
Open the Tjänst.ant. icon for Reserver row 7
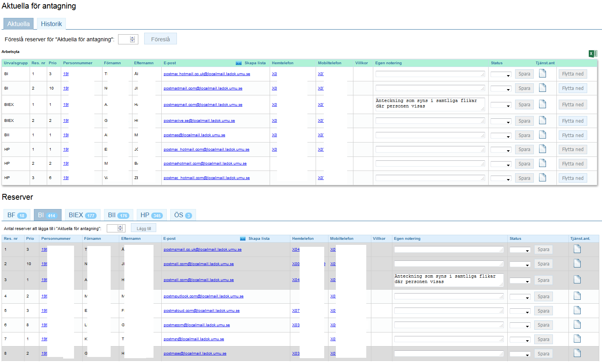tap(577, 339)
